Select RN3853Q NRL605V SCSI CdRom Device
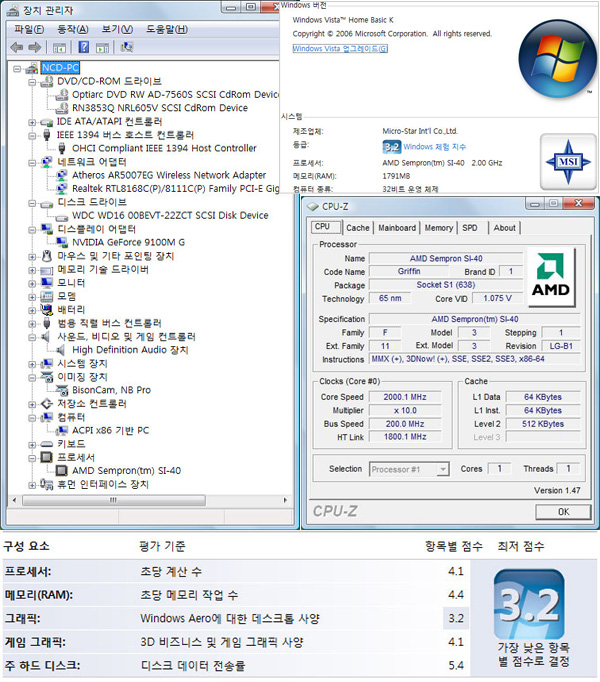The height and width of the screenshot is (682, 600). [160, 108]
